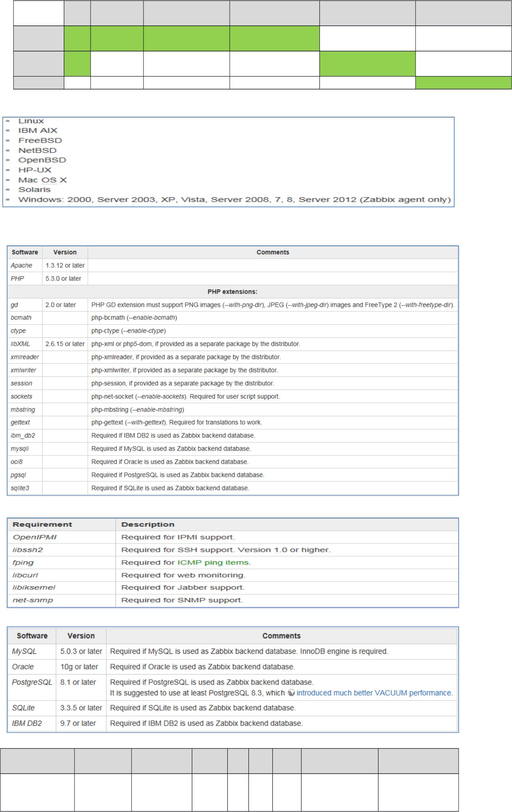Viewport: 512px width, 812px height.
Task: Select the "Requirement" column header
Action: click(x=61, y=524)
